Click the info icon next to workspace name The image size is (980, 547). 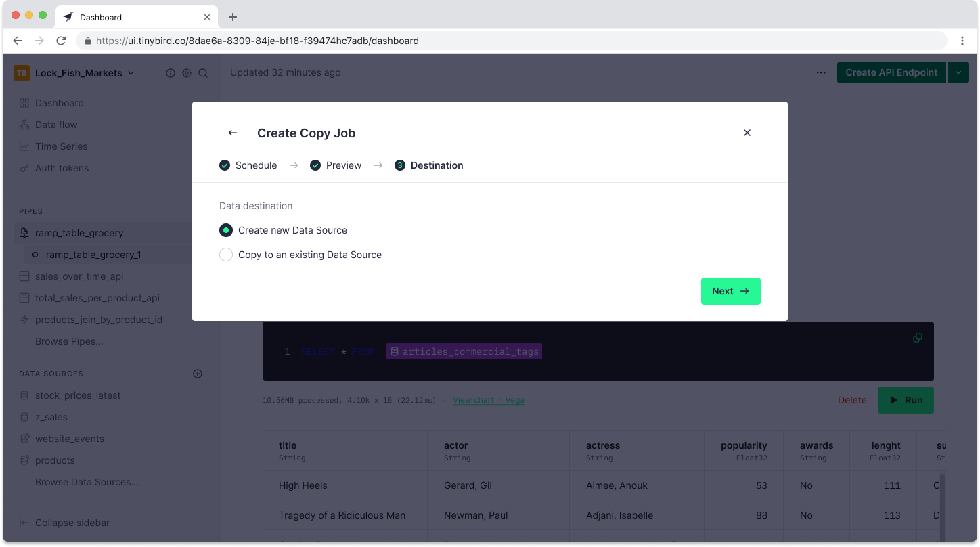click(x=171, y=73)
